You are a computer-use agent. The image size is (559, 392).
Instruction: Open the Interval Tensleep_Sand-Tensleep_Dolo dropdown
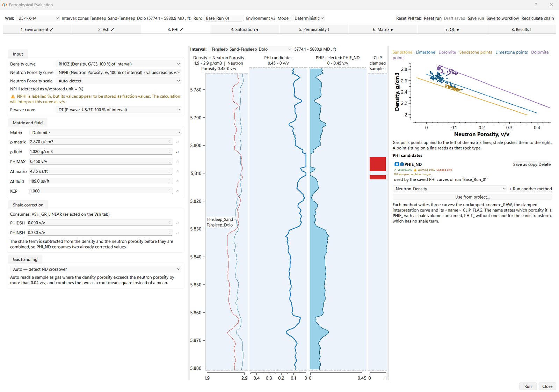(251, 49)
